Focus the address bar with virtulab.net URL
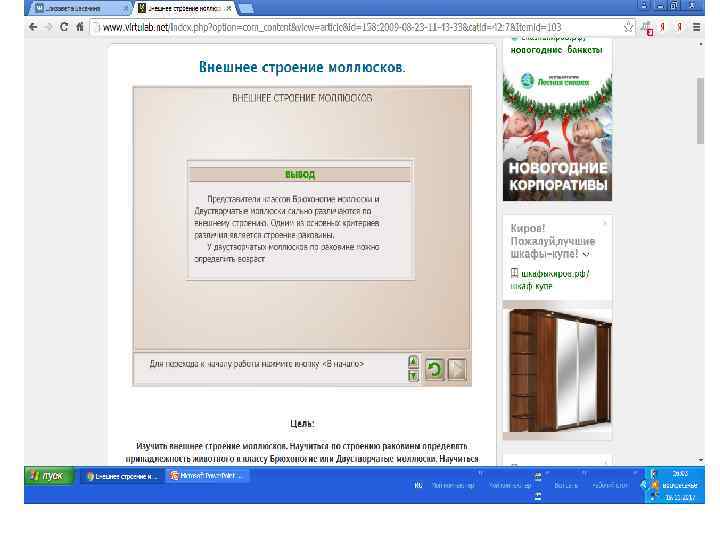 point(358,28)
